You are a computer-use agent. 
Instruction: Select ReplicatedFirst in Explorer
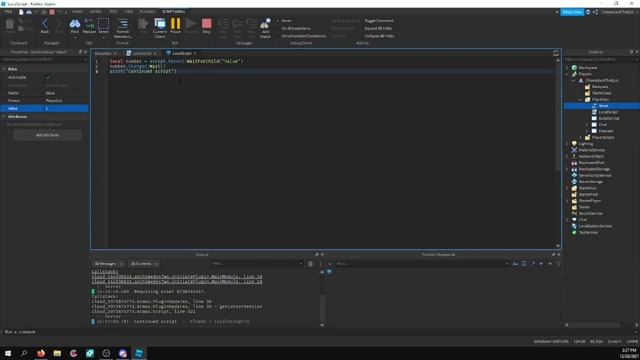click(x=591, y=163)
